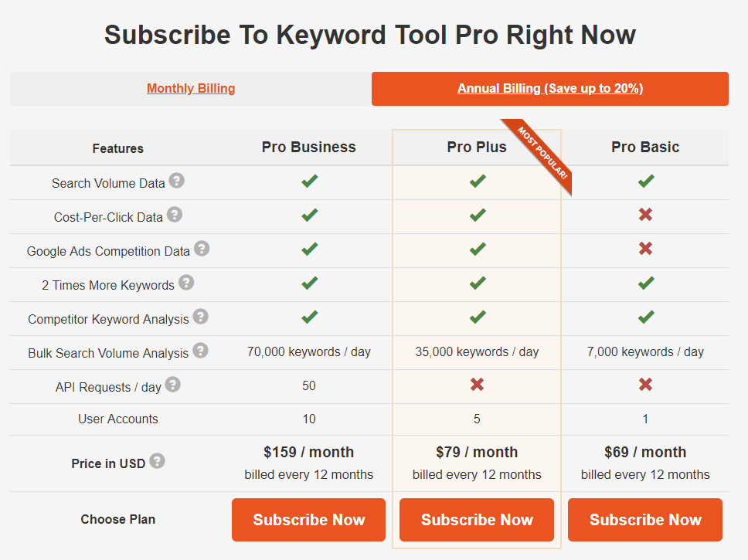Click Pro Basic's red X for Cost-Per-Click Data
Screen dimensions: 748x560
click(645, 216)
